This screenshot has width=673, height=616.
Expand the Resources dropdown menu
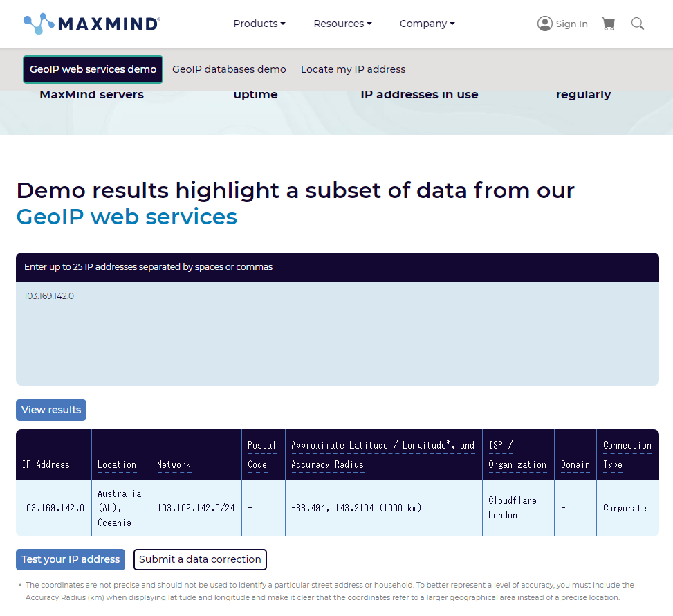pos(342,24)
